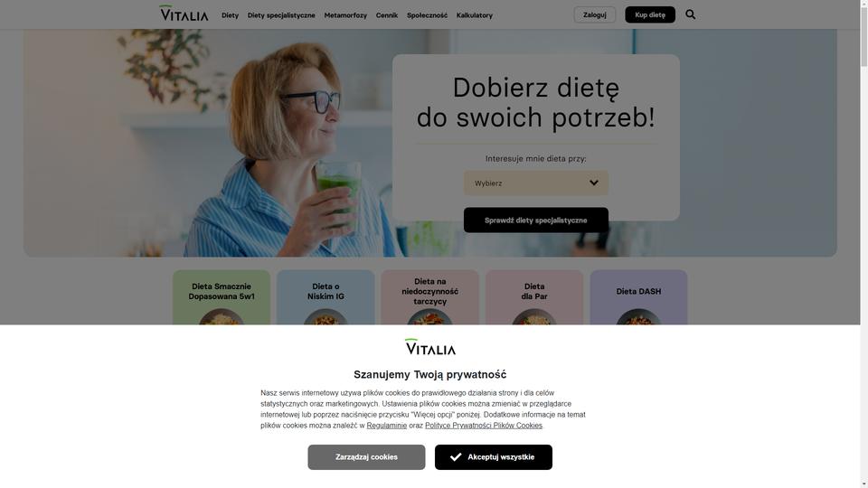Click the Vitalia logo in cookie banner
868x488 pixels.
pos(430,347)
